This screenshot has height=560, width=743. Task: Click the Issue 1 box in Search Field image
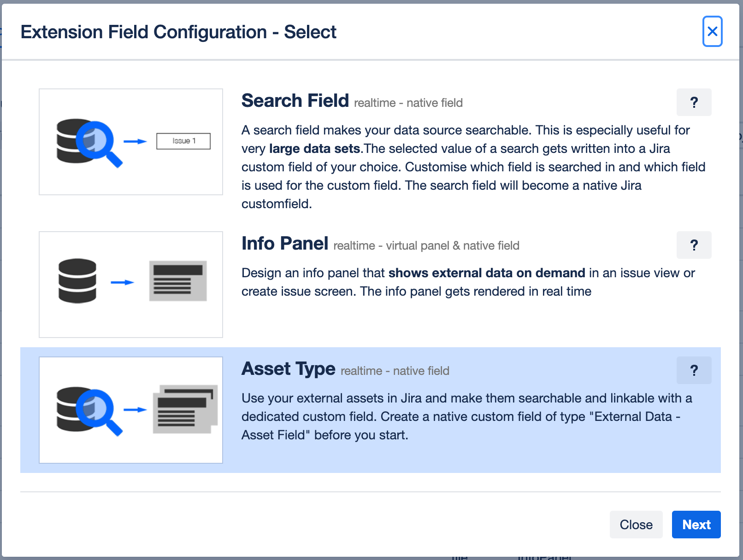(183, 141)
